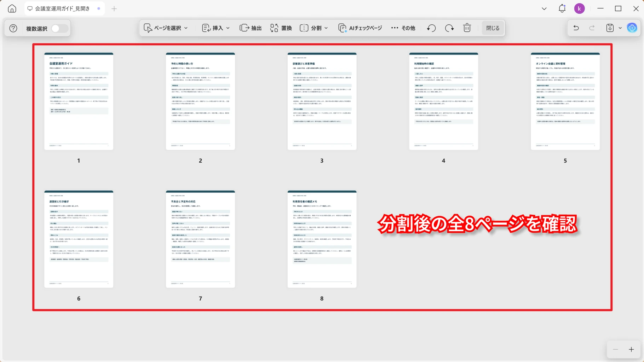The width and height of the screenshot is (644, 362).
Task: Open the notifications bell
Action: click(x=562, y=8)
